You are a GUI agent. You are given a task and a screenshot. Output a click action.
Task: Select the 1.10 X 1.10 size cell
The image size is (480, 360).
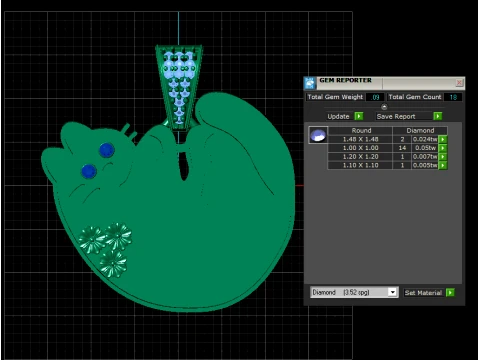click(x=360, y=165)
